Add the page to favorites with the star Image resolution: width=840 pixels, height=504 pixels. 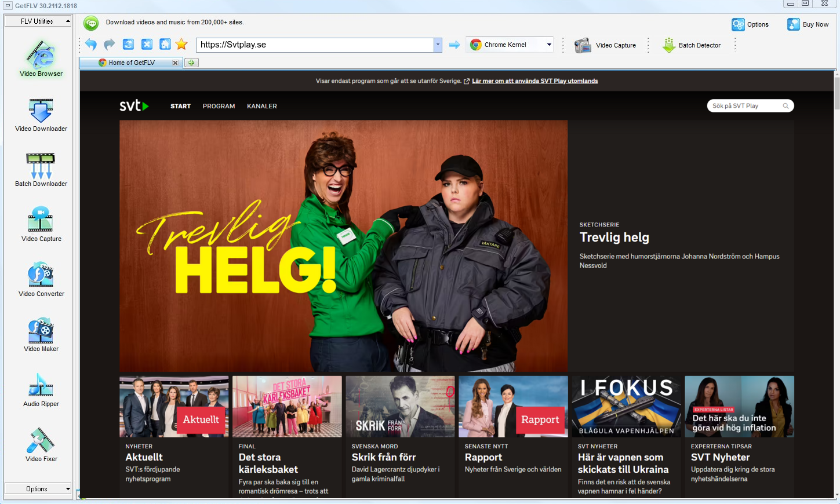pyautogui.click(x=181, y=45)
